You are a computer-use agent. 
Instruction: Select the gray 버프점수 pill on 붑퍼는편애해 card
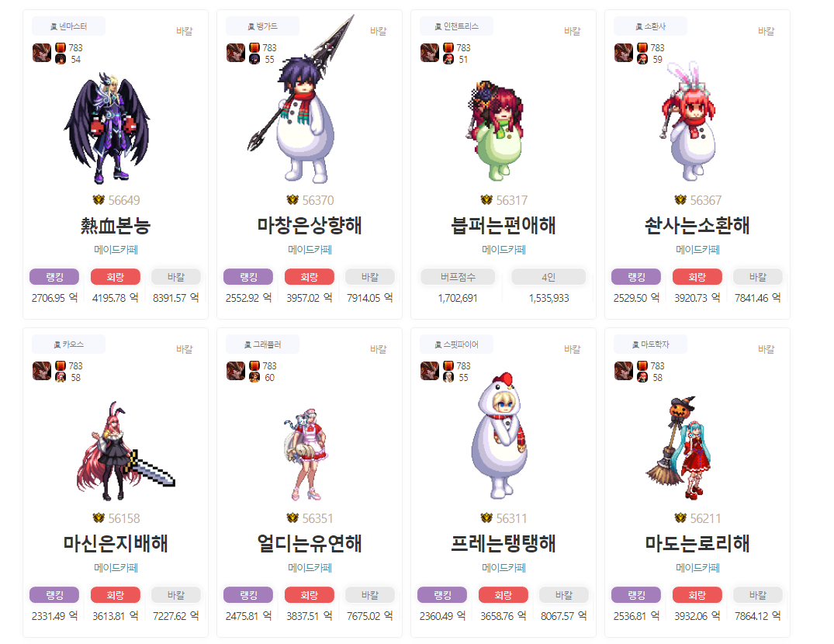point(458,277)
